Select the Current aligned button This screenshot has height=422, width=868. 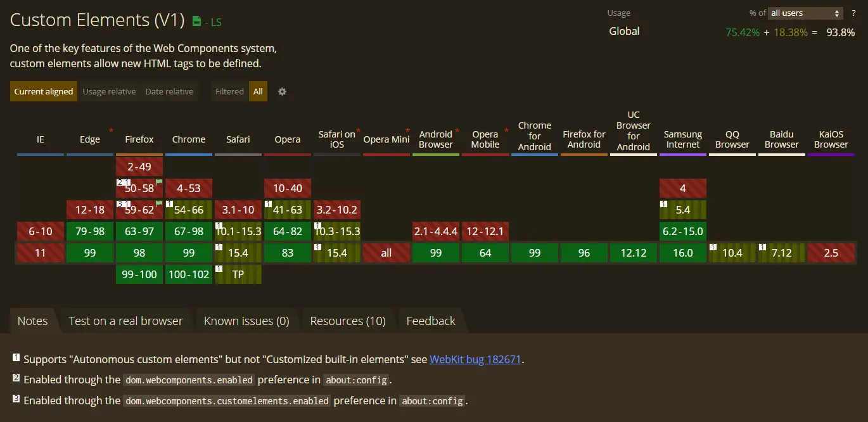tap(43, 91)
